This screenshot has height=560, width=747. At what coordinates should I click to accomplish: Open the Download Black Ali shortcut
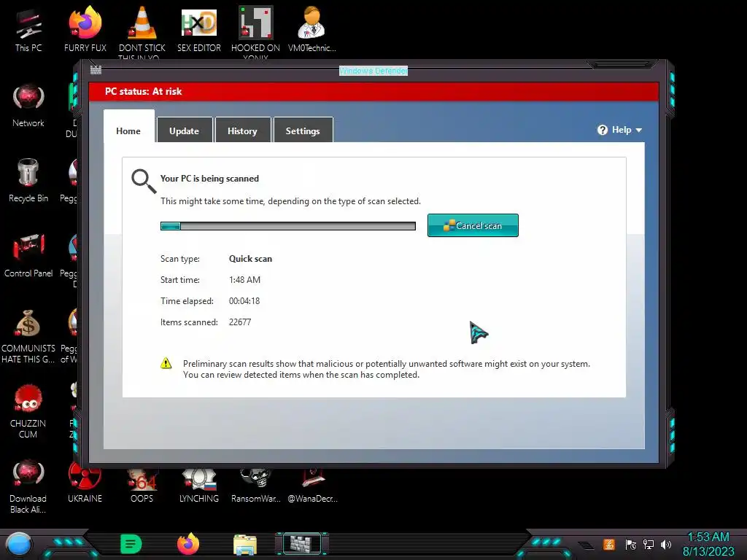(28, 486)
